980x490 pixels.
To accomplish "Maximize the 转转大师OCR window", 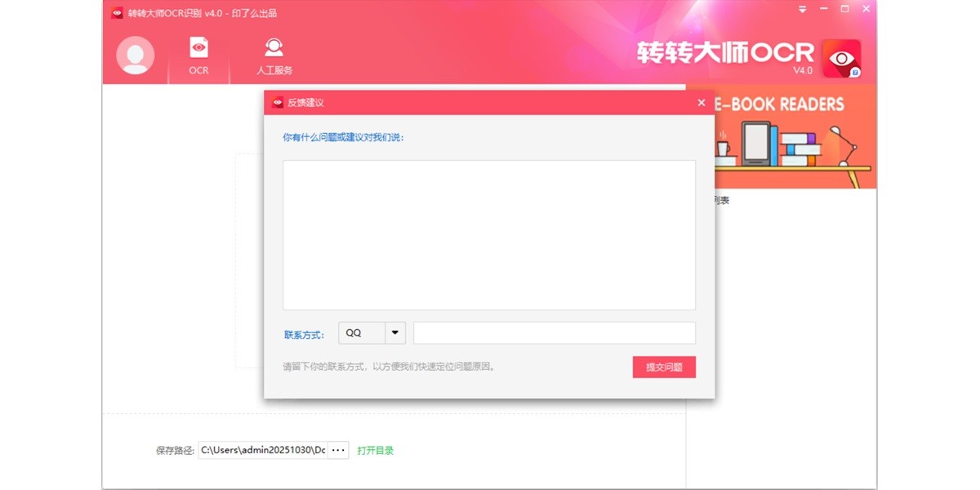I will pyautogui.click(x=844, y=10).
